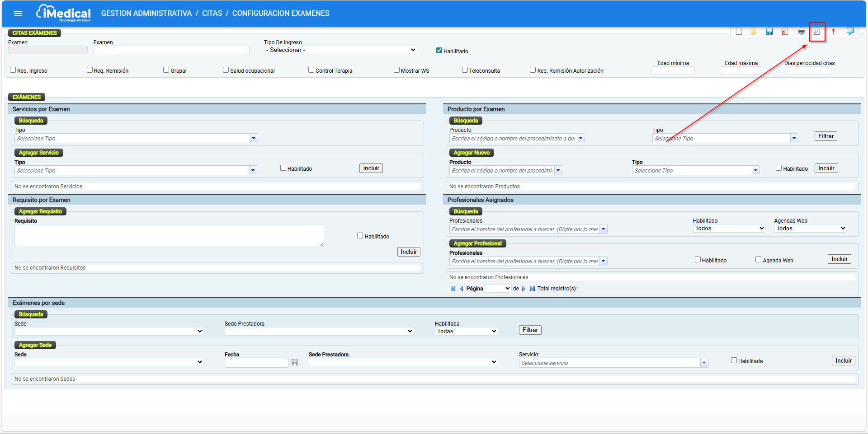Click the blank new document icon
This screenshot has width=868, height=434.
(x=739, y=32)
